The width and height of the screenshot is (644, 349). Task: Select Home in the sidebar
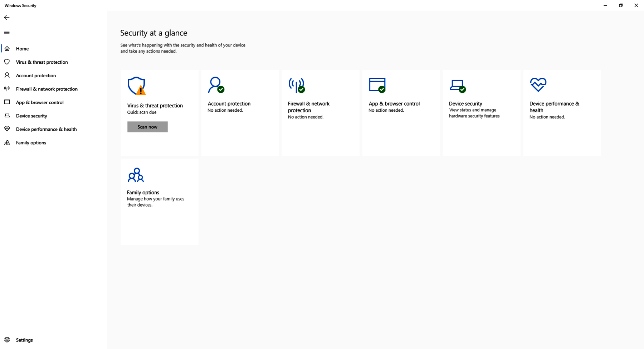tap(22, 49)
